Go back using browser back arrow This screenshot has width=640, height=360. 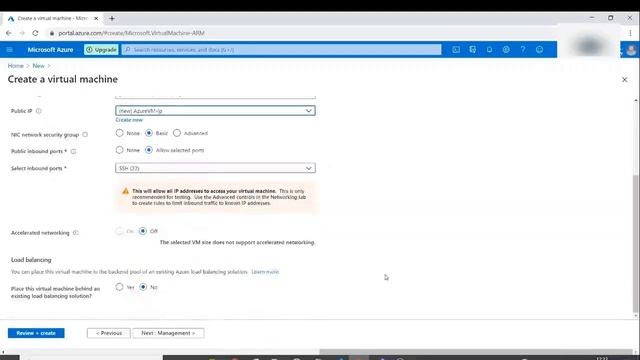click(9, 33)
